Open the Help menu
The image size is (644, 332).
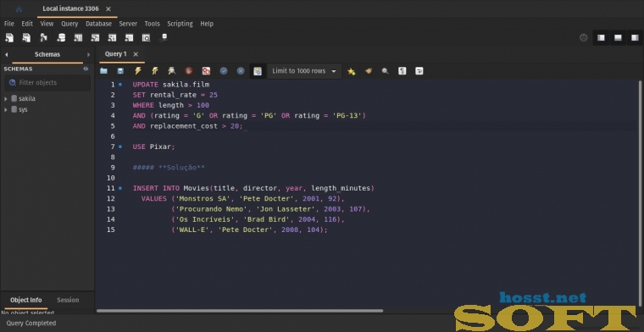point(207,24)
